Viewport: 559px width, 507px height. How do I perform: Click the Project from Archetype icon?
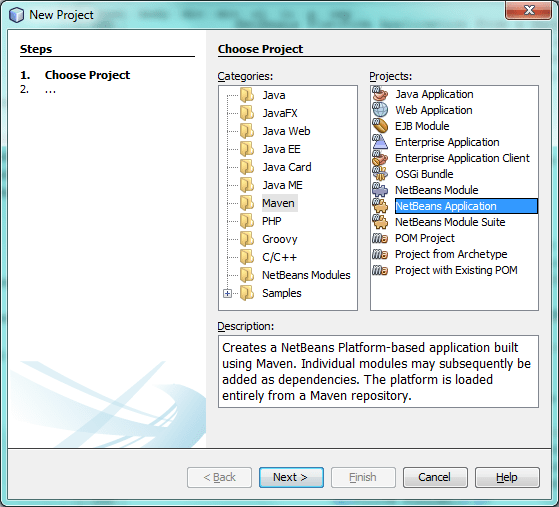(380, 254)
